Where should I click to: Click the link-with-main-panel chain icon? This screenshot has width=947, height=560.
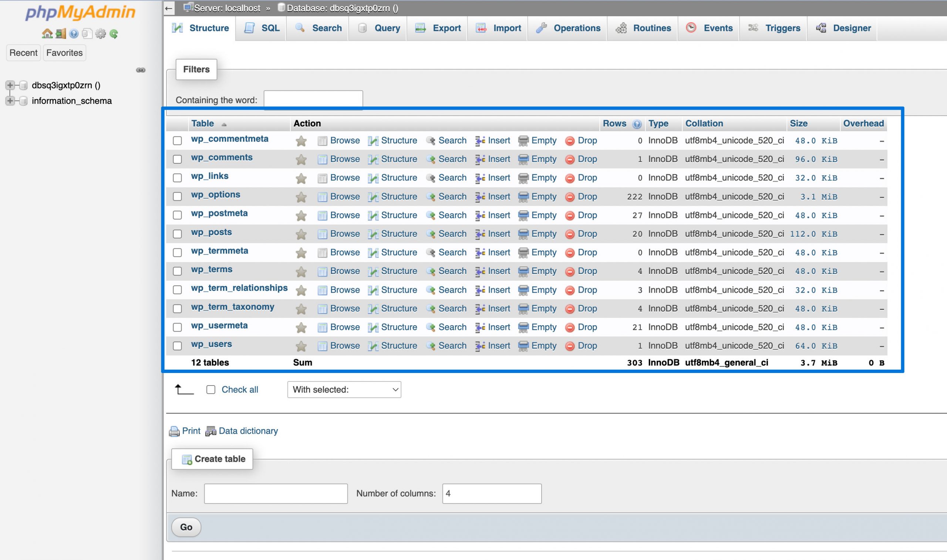click(x=141, y=70)
